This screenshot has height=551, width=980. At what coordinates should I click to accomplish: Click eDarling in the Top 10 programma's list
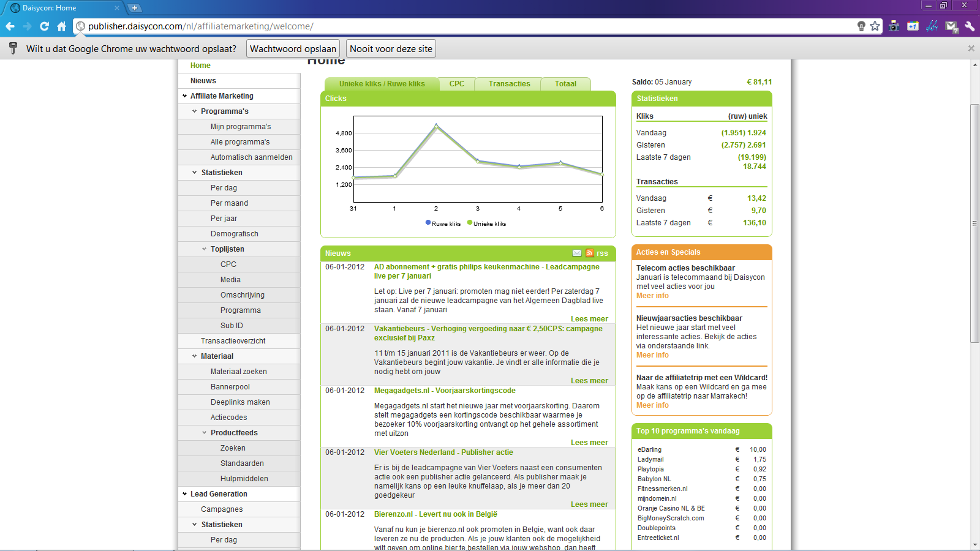[x=649, y=449]
